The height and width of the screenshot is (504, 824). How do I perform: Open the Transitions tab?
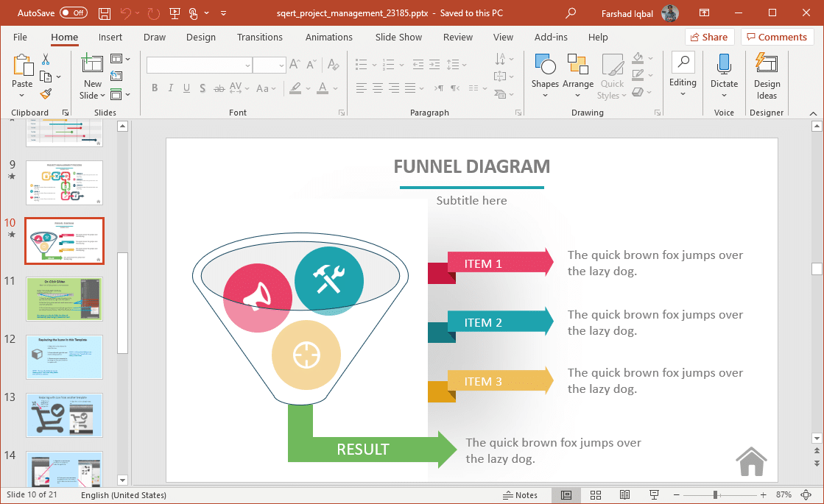tap(260, 37)
